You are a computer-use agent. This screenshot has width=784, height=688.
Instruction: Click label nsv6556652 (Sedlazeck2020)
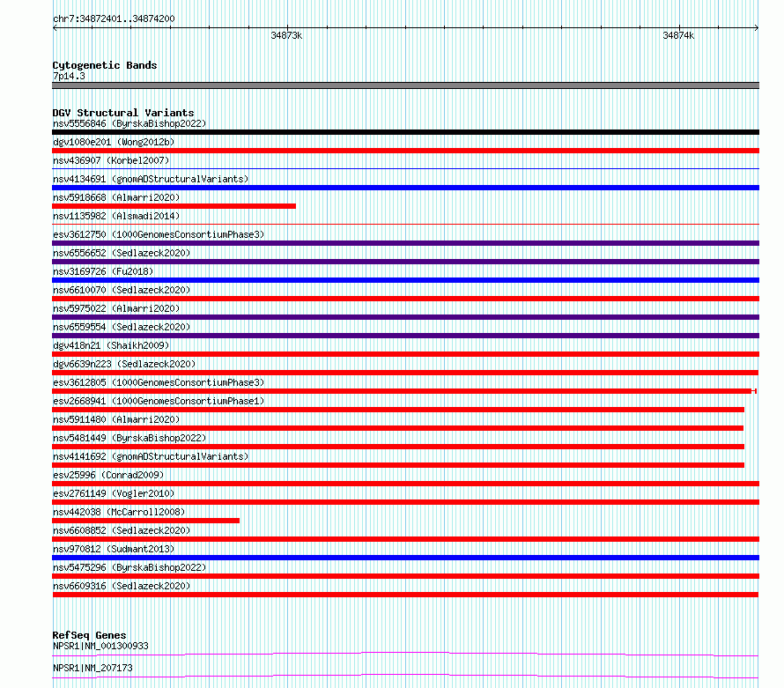122,253
